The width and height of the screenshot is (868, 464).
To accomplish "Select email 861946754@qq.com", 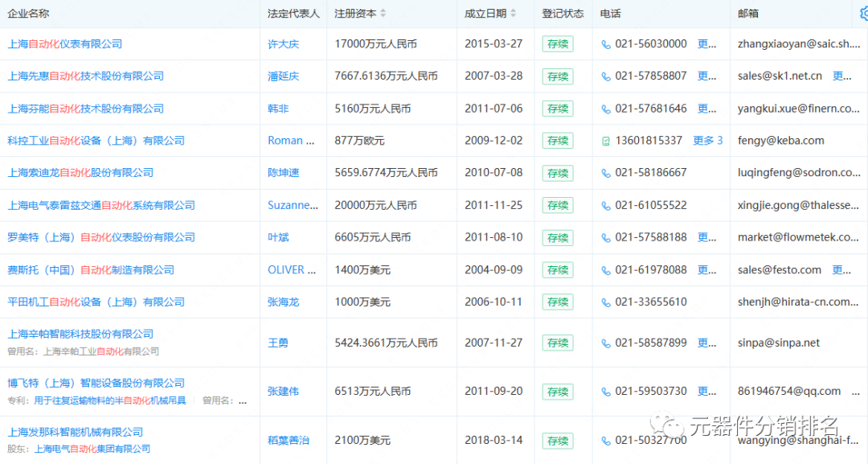I will coord(789,392).
